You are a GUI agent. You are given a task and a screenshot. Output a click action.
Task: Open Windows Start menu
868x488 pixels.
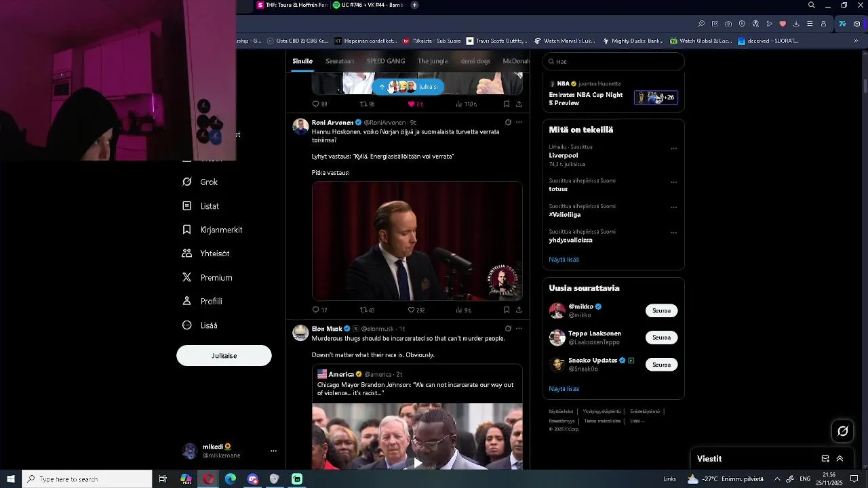11,479
